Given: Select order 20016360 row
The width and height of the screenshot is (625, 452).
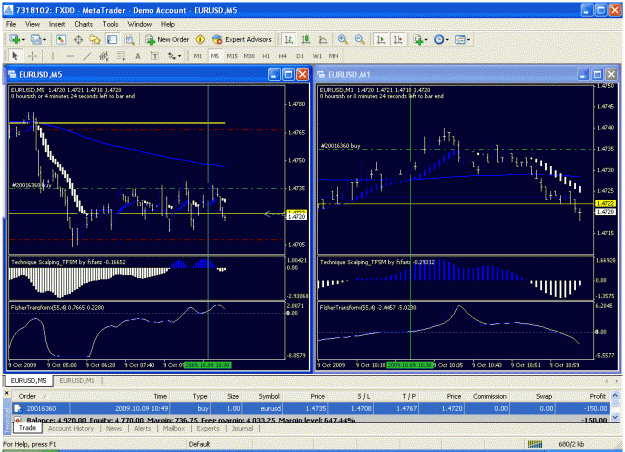Looking at the screenshot, I should (311, 409).
